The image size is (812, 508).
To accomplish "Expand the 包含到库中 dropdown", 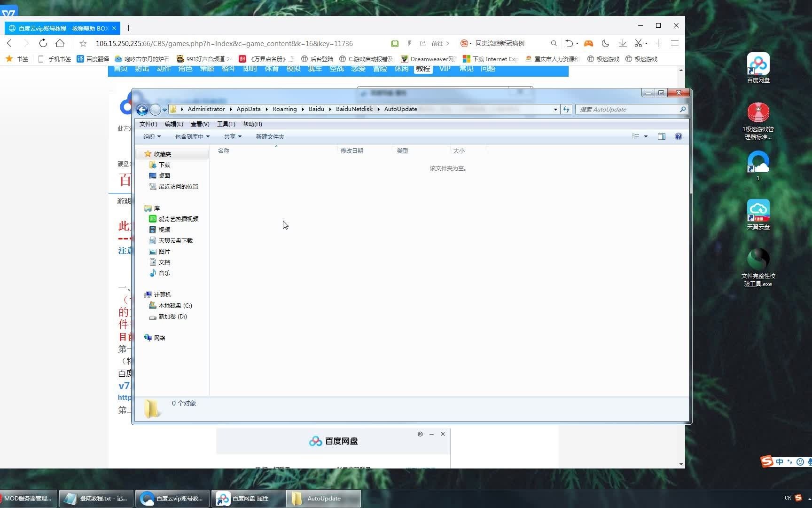I will coord(192,136).
